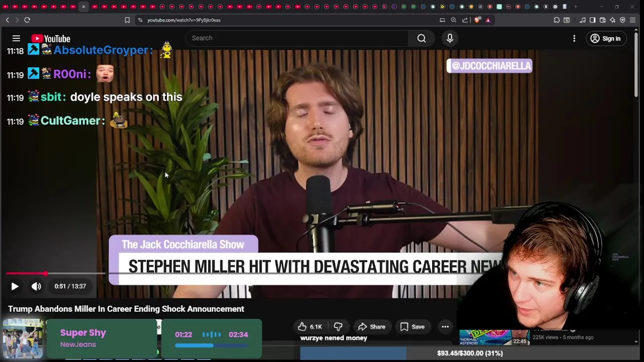Click the music widget blue progress bar

[x=211, y=345]
